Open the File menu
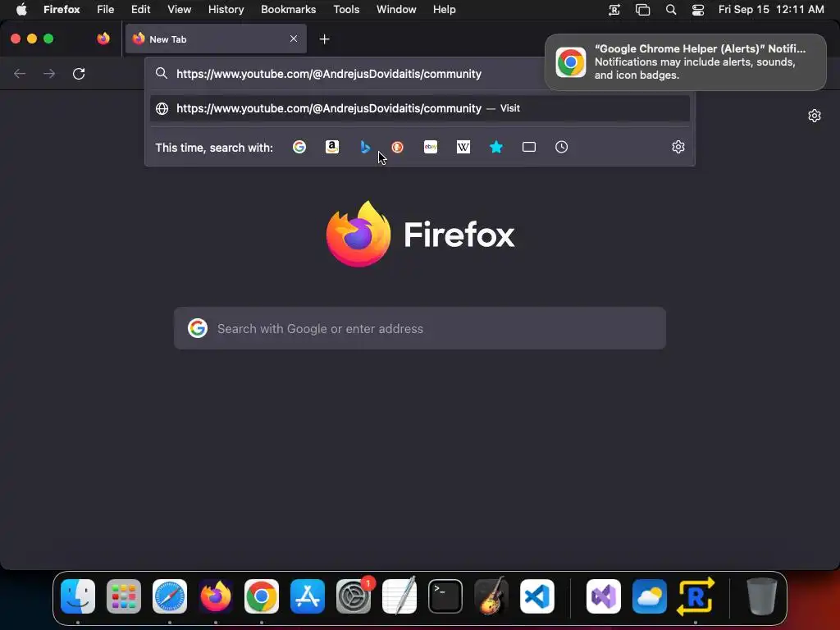 106,9
